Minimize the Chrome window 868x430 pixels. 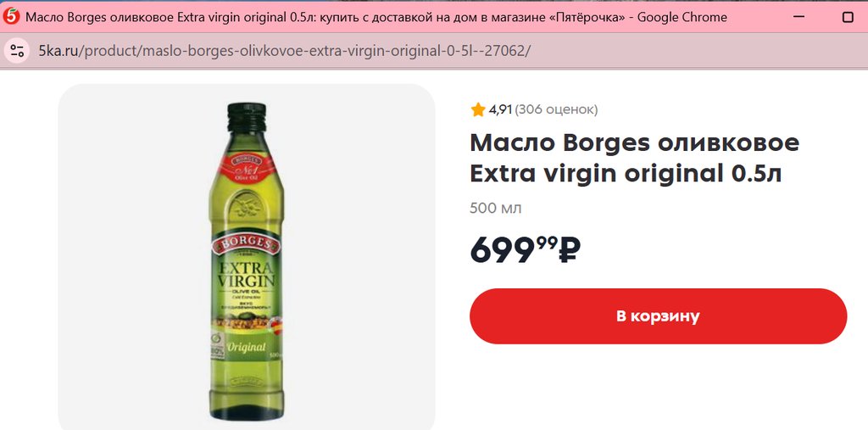coord(798,17)
